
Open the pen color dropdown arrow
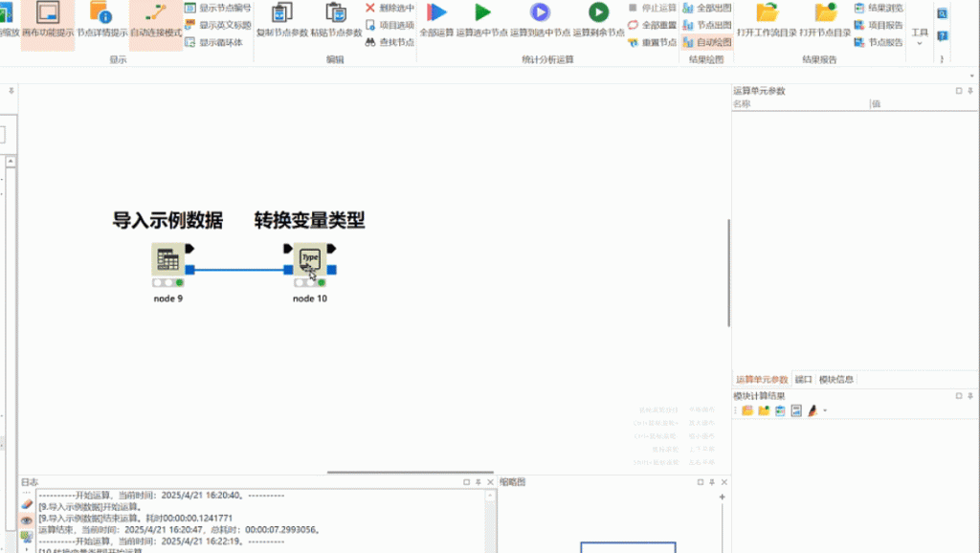tap(824, 410)
